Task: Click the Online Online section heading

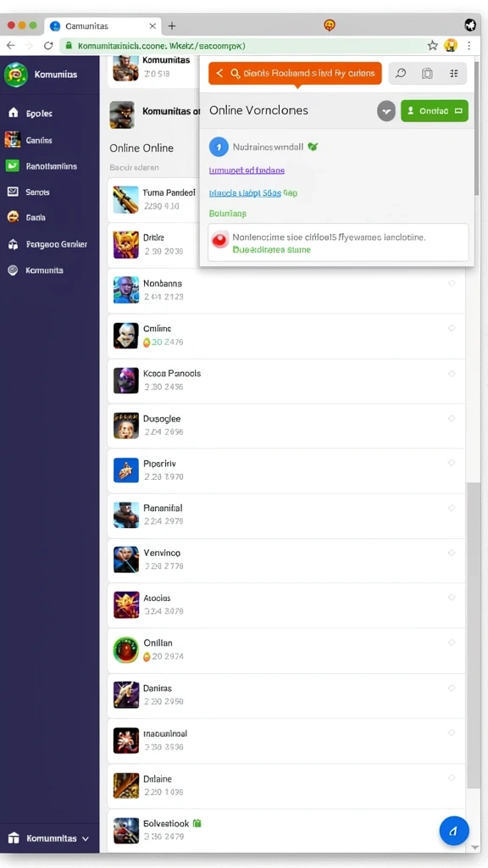Action: [x=141, y=147]
